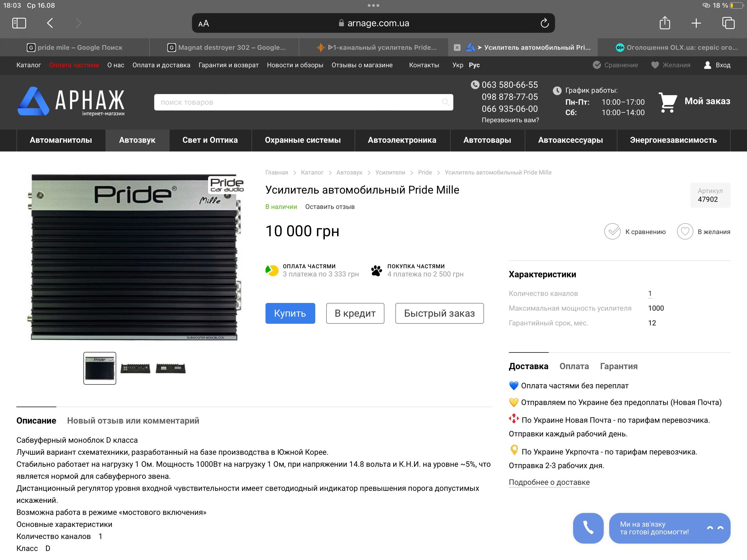747x560 pixels.
Task: Call phone number 063 580-66-55
Action: (x=510, y=85)
